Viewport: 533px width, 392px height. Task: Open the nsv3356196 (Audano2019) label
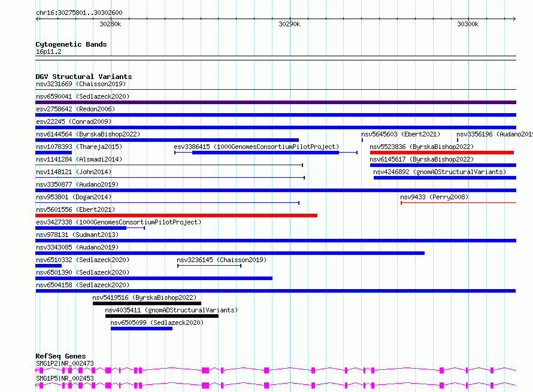(495, 134)
